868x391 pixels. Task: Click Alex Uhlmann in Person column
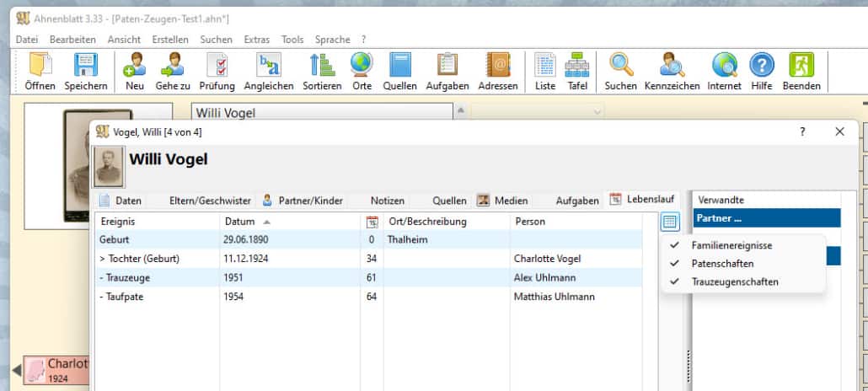(x=544, y=277)
